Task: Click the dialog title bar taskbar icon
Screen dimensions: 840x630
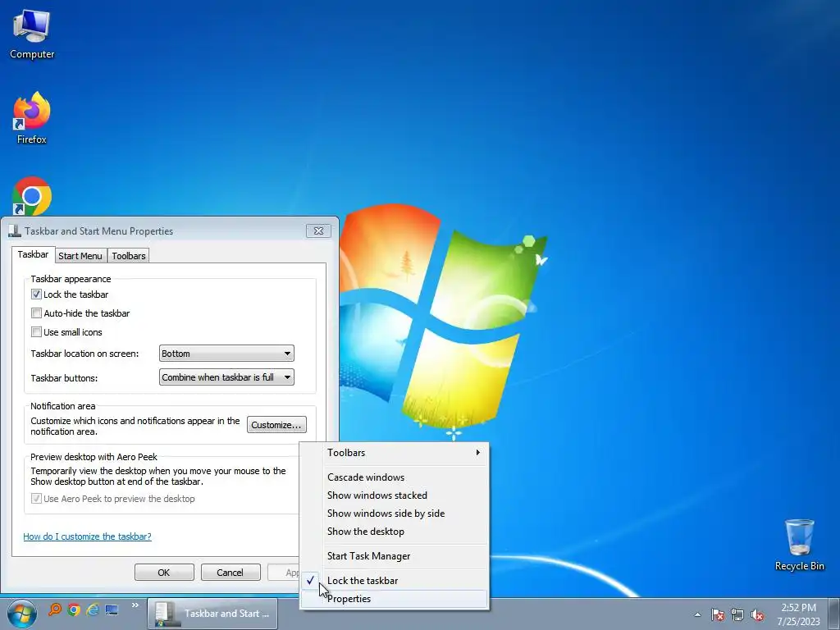Action: (x=15, y=231)
